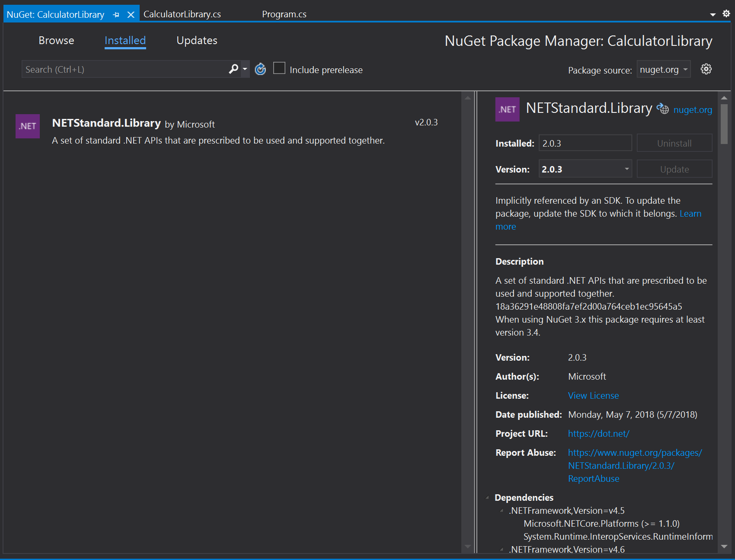Click the Installed version 2.0.3 field

pyautogui.click(x=585, y=143)
